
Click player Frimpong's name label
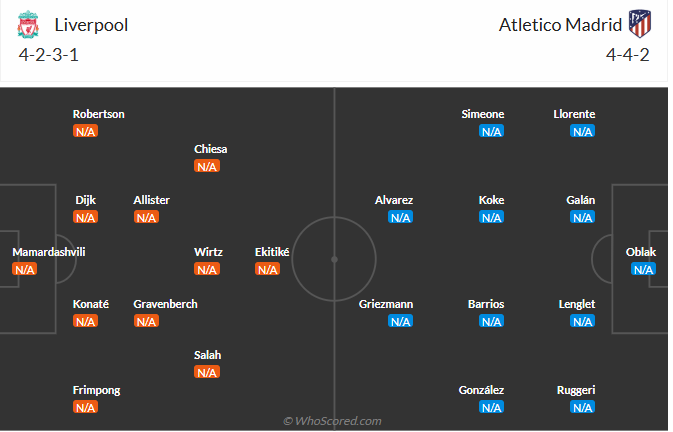click(x=98, y=390)
